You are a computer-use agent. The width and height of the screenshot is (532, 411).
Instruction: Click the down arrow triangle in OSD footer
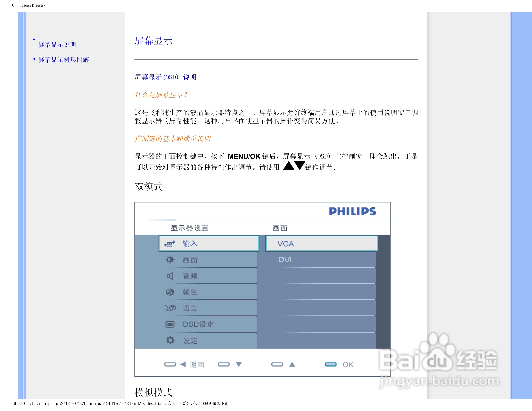point(238,364)
